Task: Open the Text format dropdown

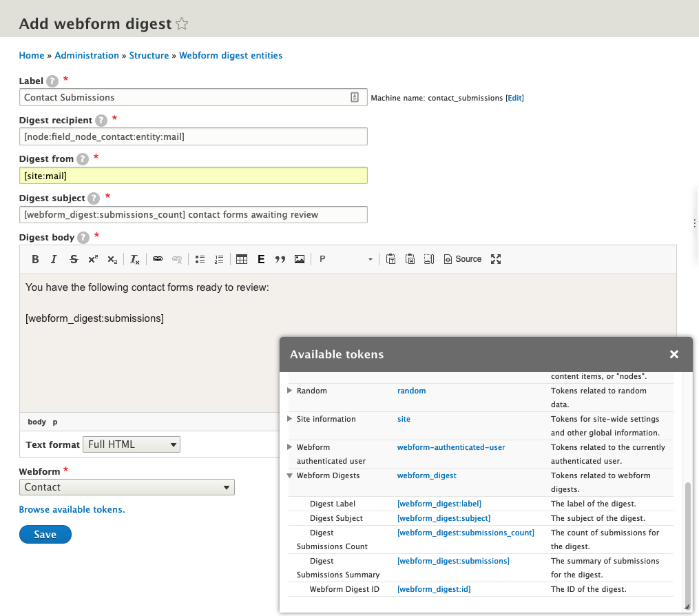Action: pyautogui.click(x=131, y=444)
